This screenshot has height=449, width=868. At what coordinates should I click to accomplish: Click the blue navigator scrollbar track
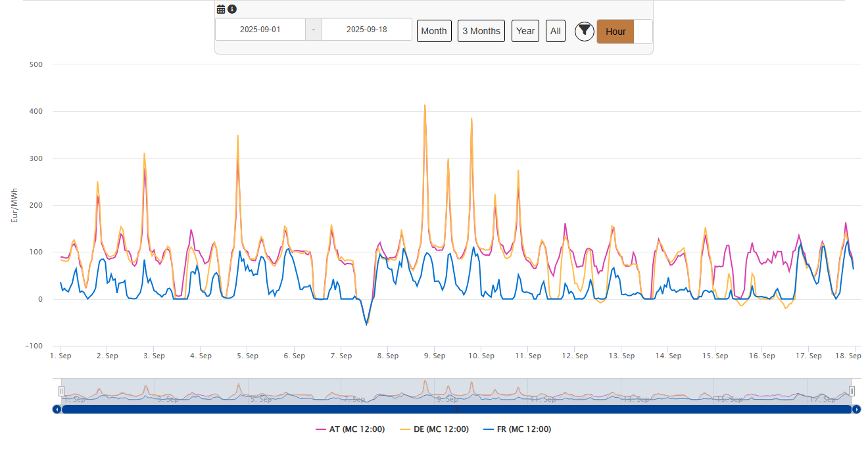point(456,409)
